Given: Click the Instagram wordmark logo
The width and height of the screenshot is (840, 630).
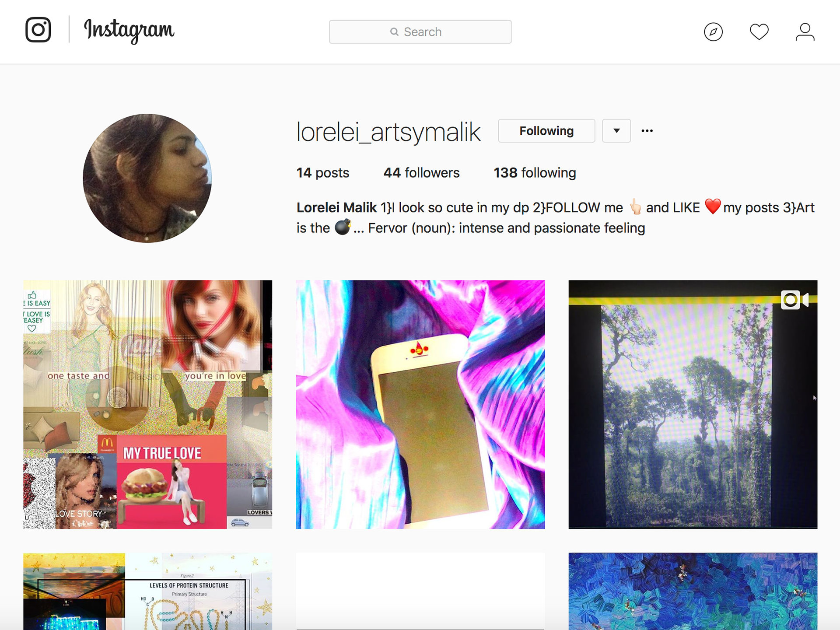Looking at the screenshot, I should click(x=129, y=31).
